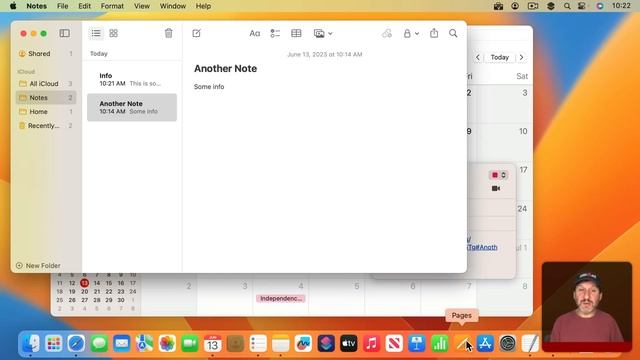Select the Independence Day event in Calendar

(x=280, y=299)
